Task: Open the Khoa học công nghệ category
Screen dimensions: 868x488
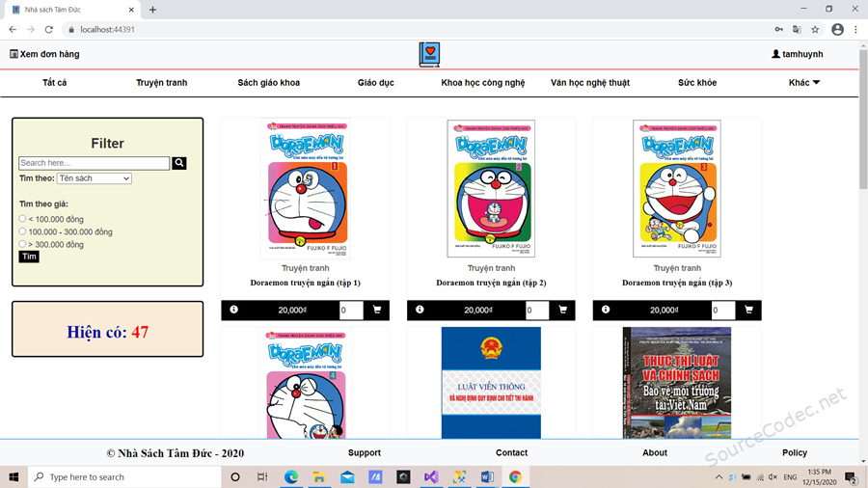Action: click(x=483, y=82)
